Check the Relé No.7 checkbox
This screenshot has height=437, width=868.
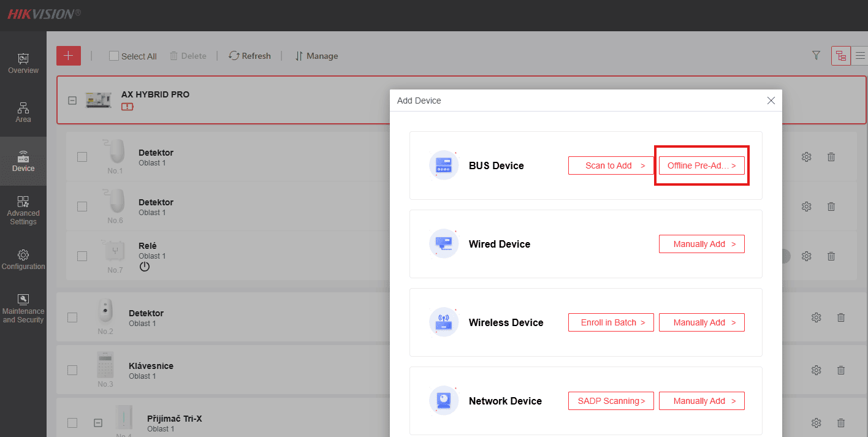pyautogui.click(x=82, y=256)
